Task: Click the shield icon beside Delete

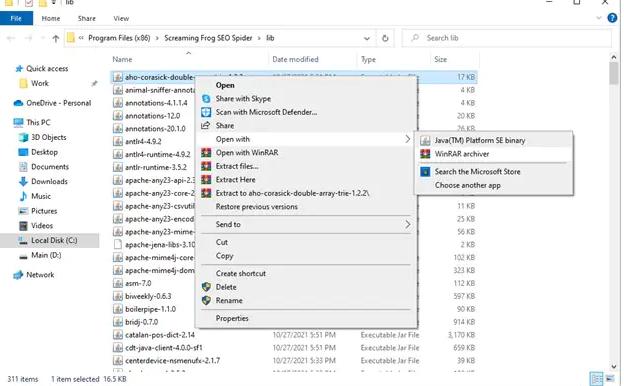Action: (x=206, y=287)
